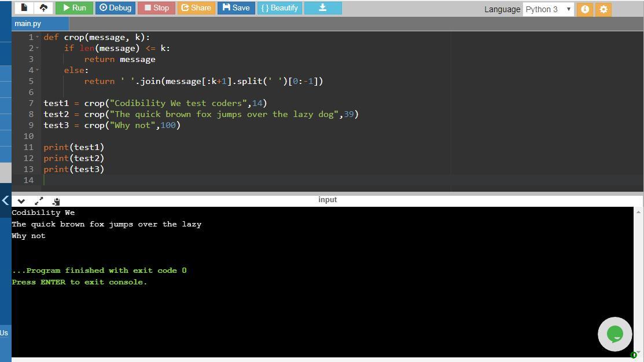This screenshot has width=644, height=362.
Task: Download the code using the download icon
Action: (323, 8)
